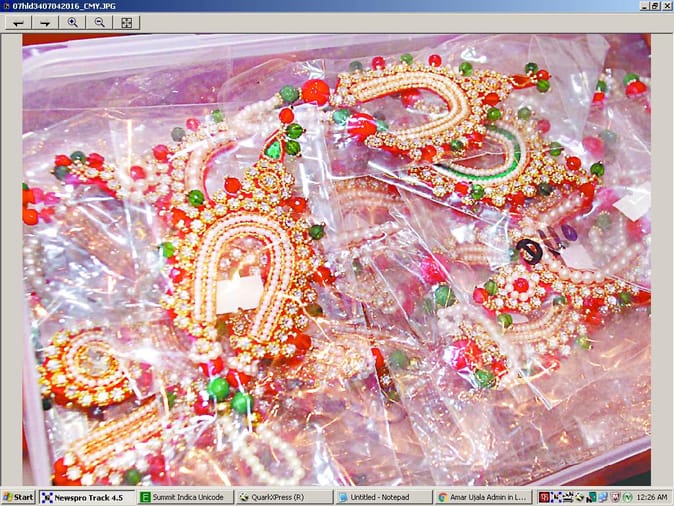Click the 12:26 AM taskbar clock
This screenshot has height=506, width=674.
pyautogui.click(x=651, y=497)
